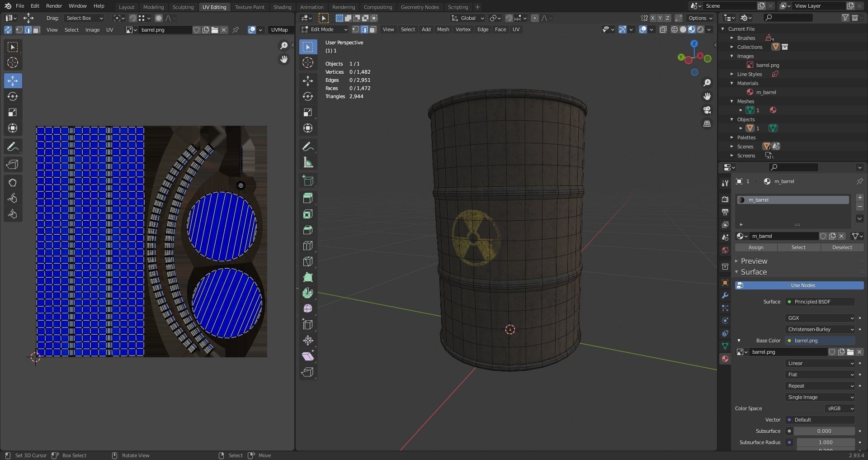Enable vertex select mode in 3D viewport
The width and height of the screenshot is (868, 460).
[356, 29]
